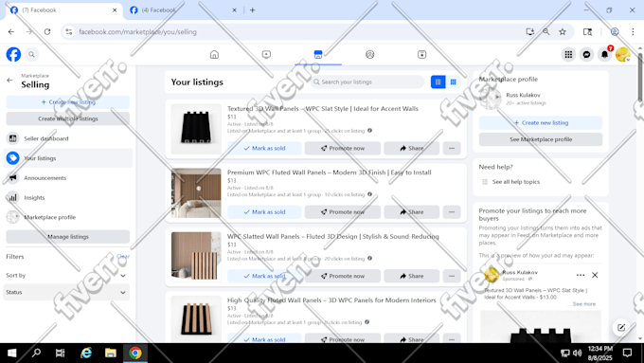Switch to the second Facebook browser tab
Screen dimensions: 644x363
[x=182, y=10]
